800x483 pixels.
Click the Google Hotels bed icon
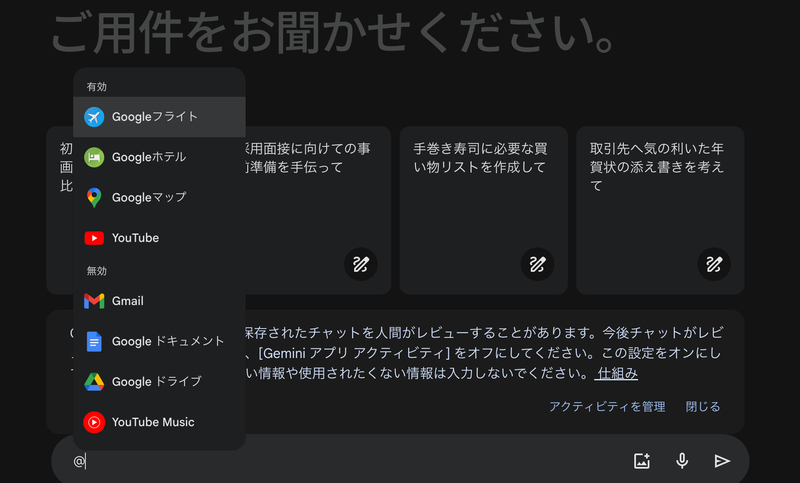click(x=94, y=157)
